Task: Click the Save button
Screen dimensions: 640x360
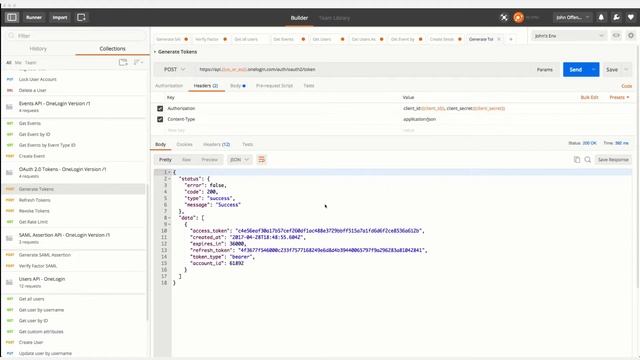Action: 612,70
